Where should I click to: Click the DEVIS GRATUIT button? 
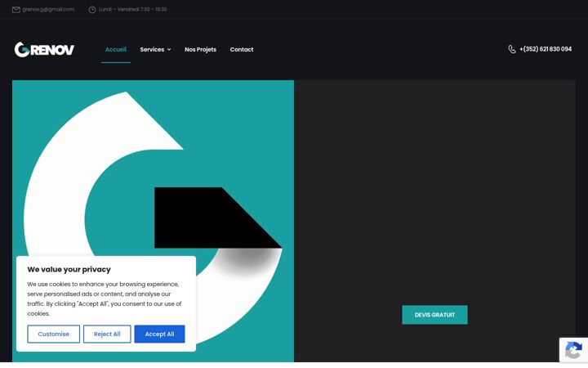(434, 315)
